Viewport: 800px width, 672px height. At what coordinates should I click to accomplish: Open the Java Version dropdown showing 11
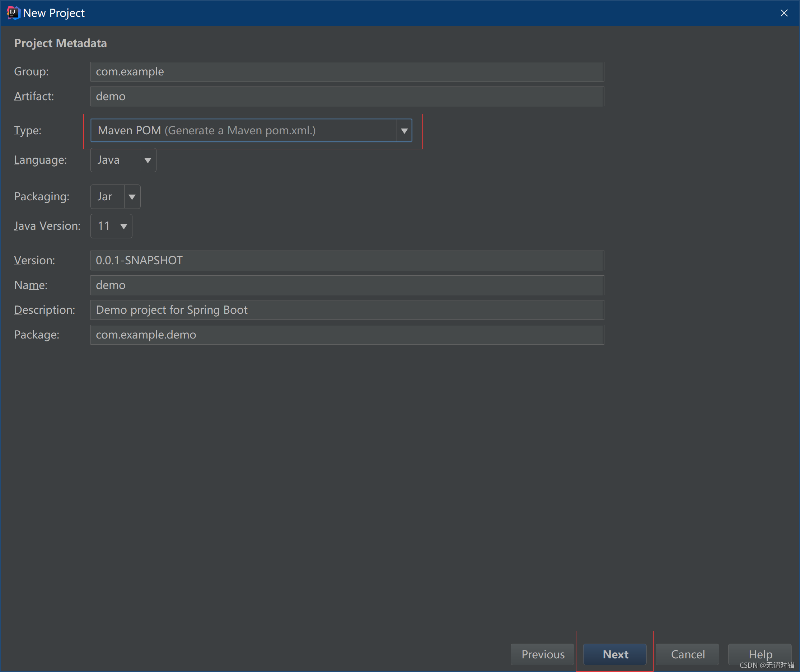[111, 226]
